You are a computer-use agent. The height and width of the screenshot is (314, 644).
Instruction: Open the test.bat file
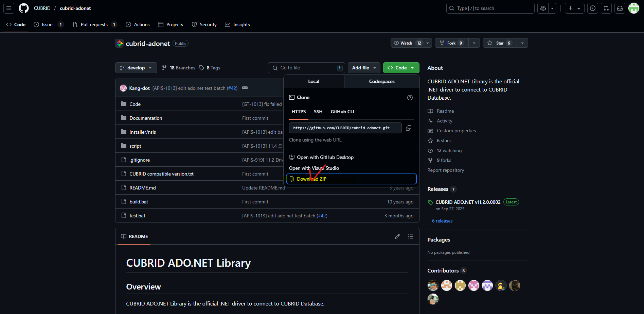pos(137,216)
